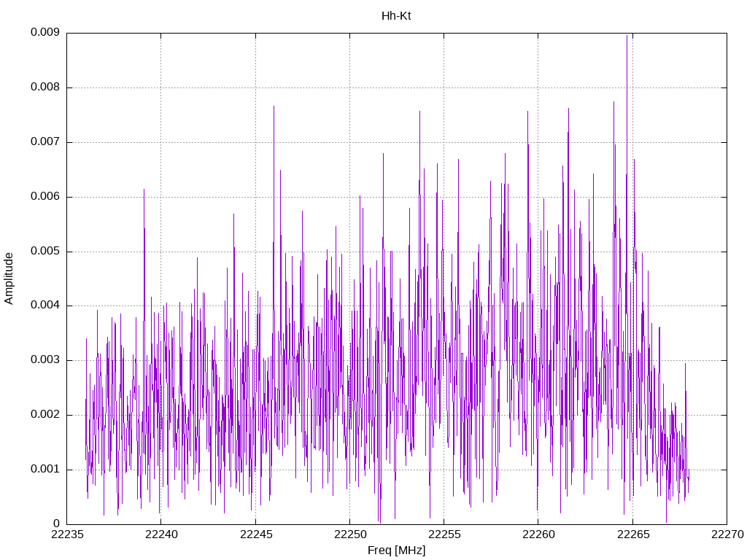This screenshot has width=747, height=560.
Task: Click the plot title Hh-Kt
Action: pos(396,16)
